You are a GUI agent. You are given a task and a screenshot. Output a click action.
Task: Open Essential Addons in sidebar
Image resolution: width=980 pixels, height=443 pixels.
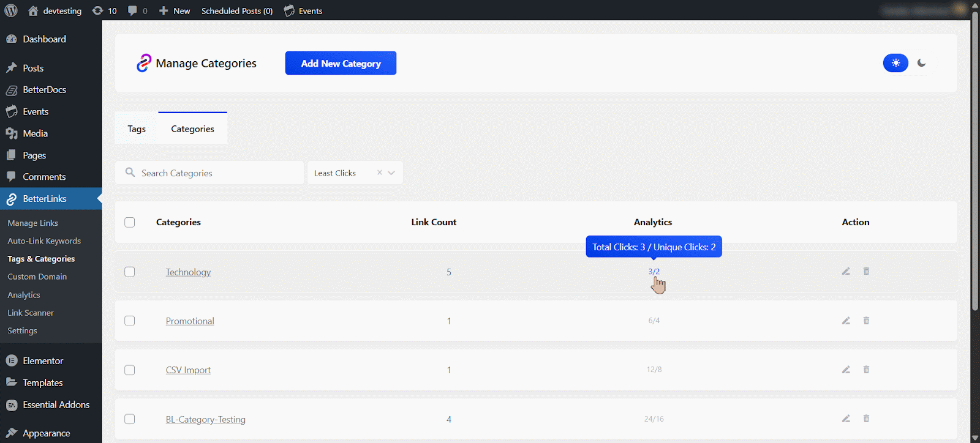[51, 405]
